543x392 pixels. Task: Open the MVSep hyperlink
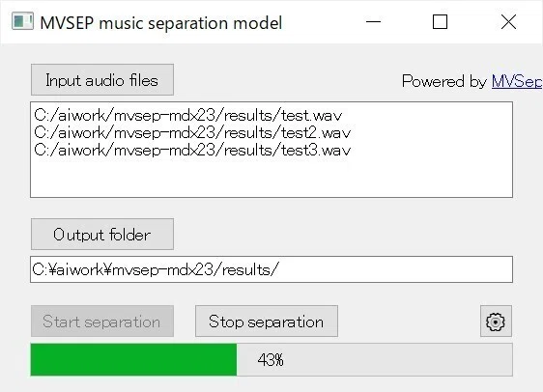pos(516,81)
